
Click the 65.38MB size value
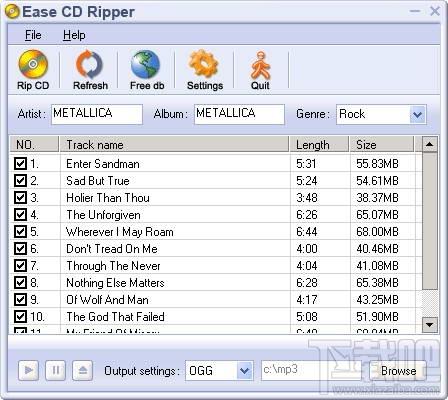coord(377,283)
